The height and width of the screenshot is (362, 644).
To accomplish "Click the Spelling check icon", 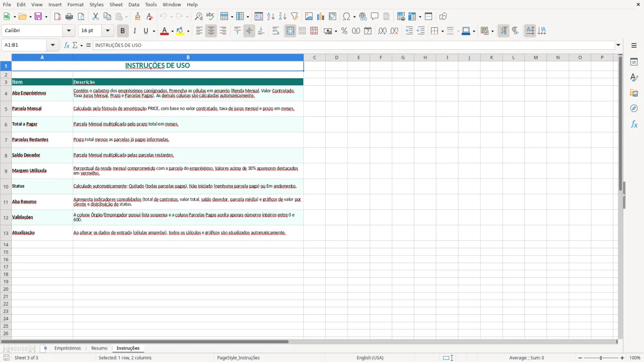I will coord(210,17).
